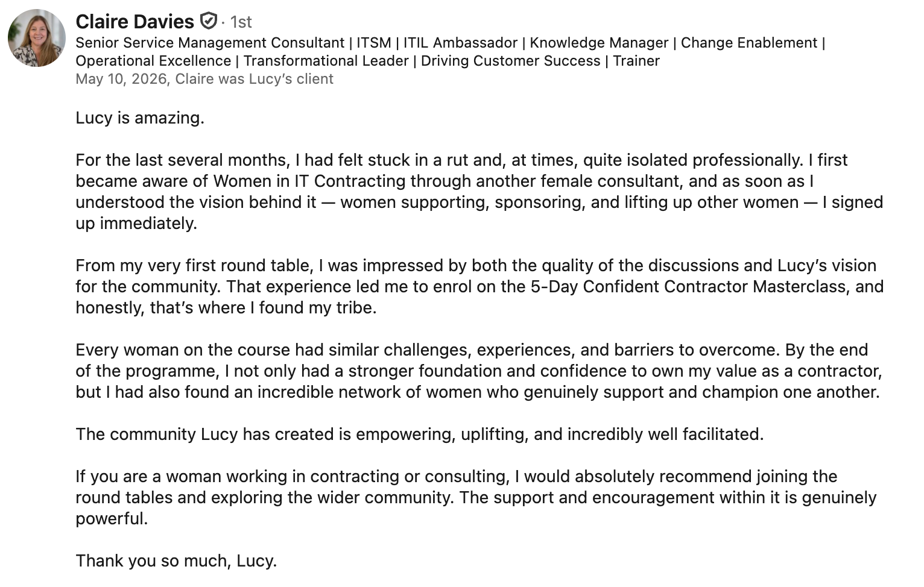924x587 pixels.
Task: Click the Operational Excellence headline line
Action: [x=367, y=61]
